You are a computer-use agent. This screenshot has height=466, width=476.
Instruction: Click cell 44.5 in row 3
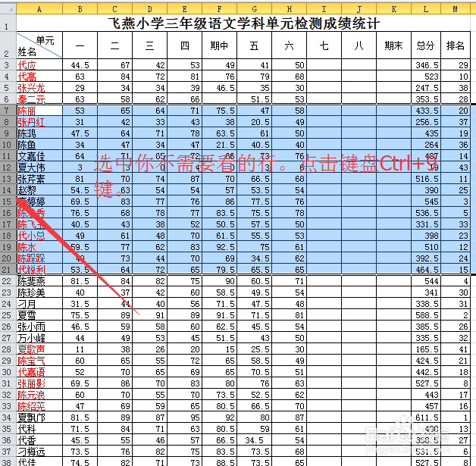tap(80, 64)
